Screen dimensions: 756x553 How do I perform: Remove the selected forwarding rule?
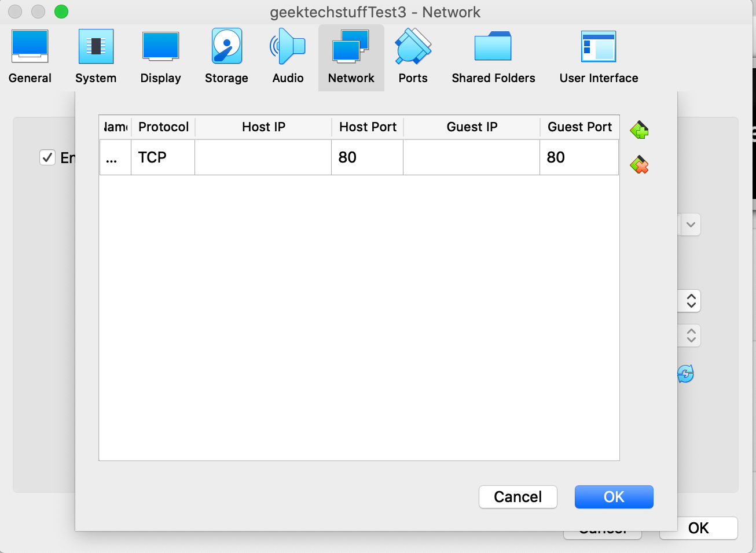(x=638, y=165)
